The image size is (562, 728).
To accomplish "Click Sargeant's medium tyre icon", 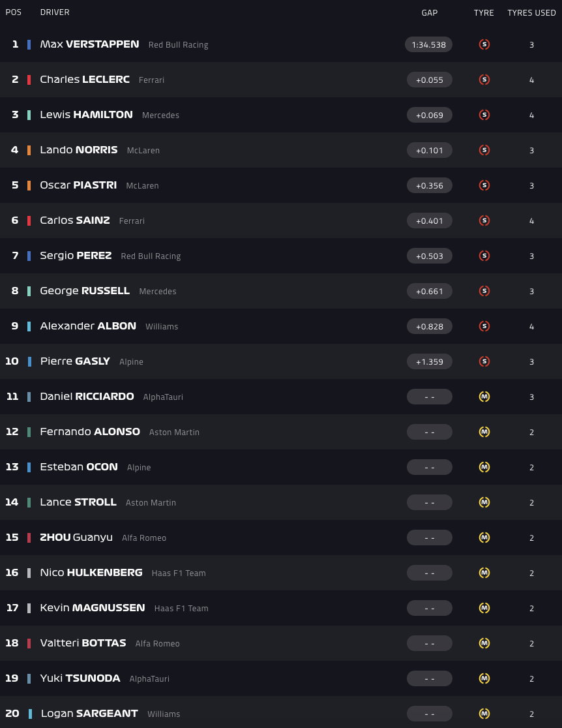I will 484,714.
